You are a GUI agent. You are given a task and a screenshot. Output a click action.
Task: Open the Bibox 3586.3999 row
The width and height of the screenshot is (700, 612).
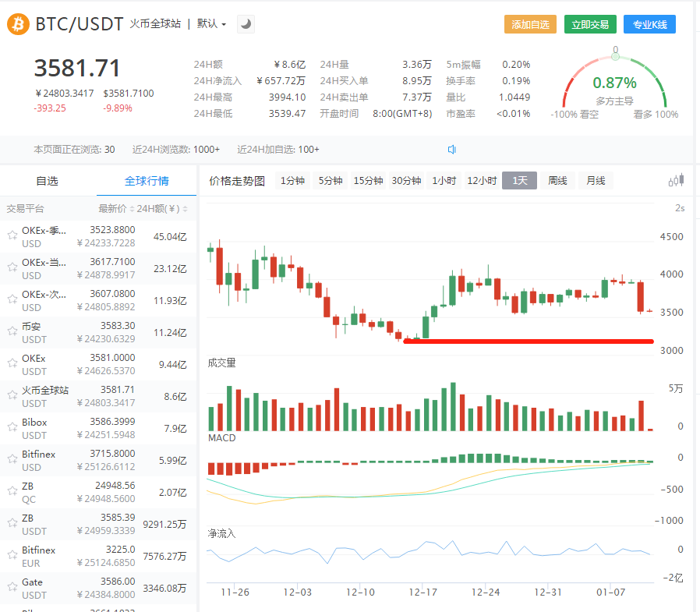pos(98,428)
